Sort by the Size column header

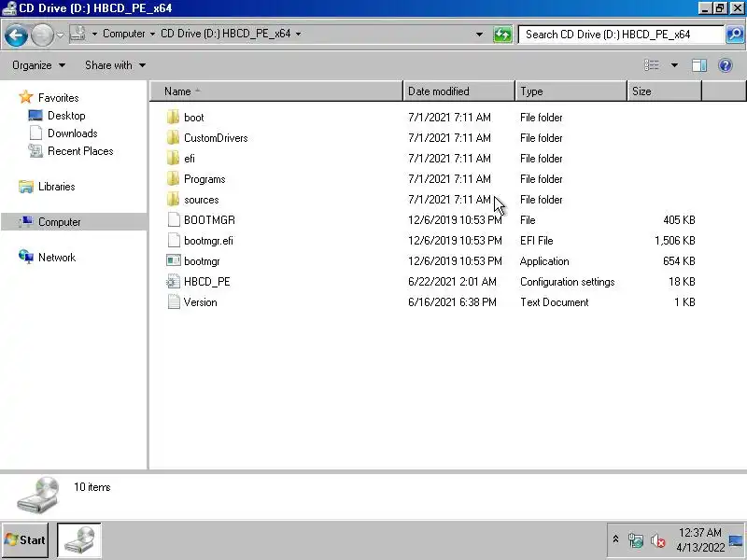(x=664, y=91)
